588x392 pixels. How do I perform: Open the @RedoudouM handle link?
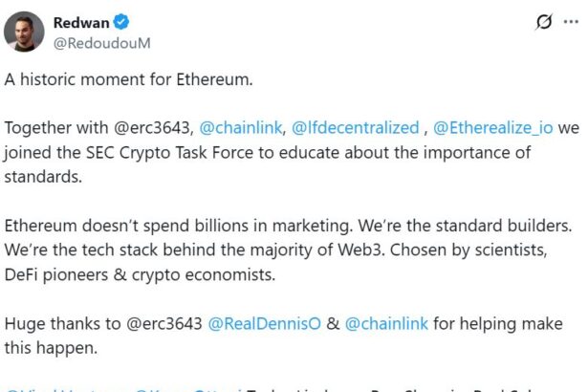point(101,43)
